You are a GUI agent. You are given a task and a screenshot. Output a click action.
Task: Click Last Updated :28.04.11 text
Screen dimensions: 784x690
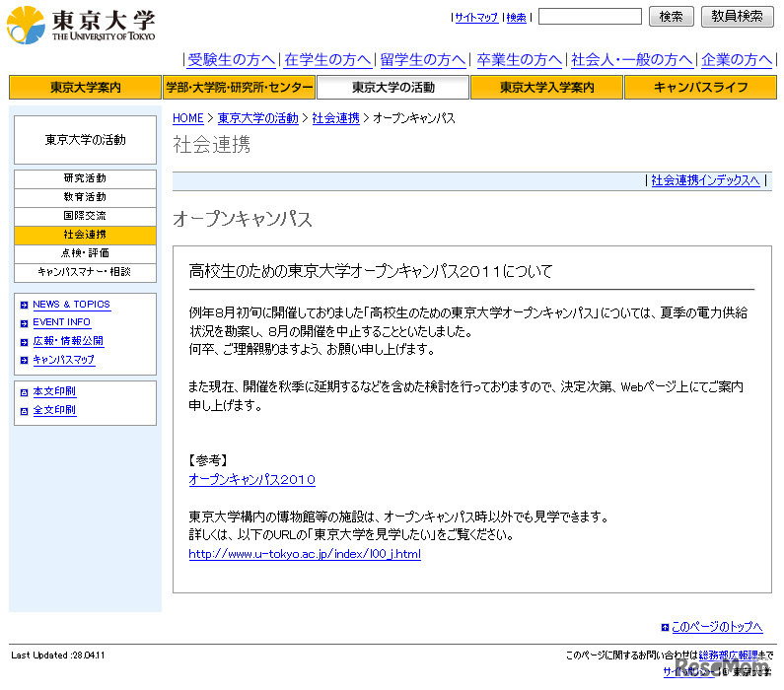[58, 655]
